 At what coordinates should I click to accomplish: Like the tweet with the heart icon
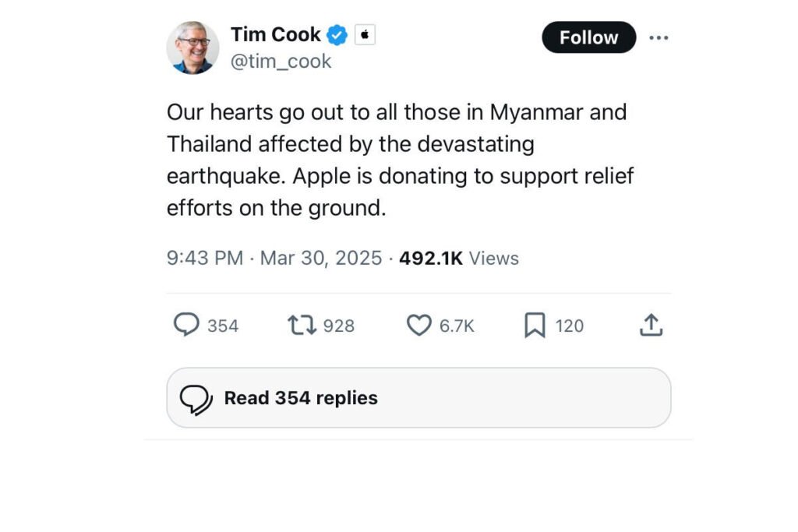[419, 325]
